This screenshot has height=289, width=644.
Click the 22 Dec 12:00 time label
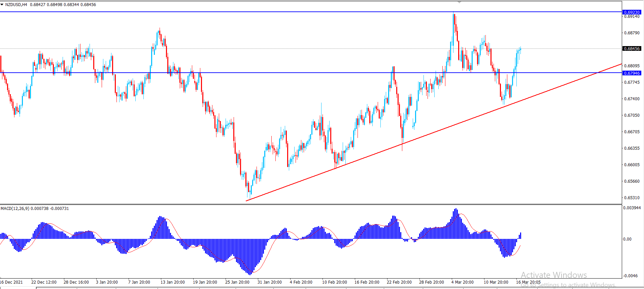(44, 282)
